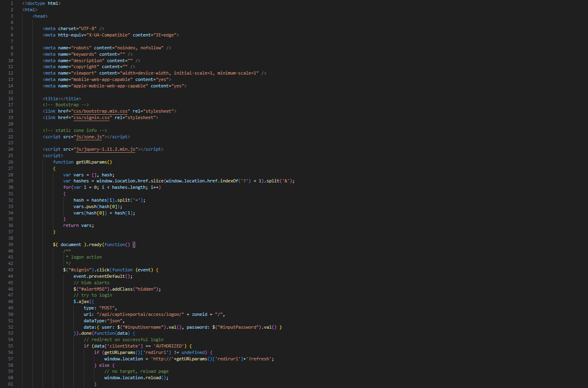
Task: Place cursor on the logon action comment
Action: [85, 257]
